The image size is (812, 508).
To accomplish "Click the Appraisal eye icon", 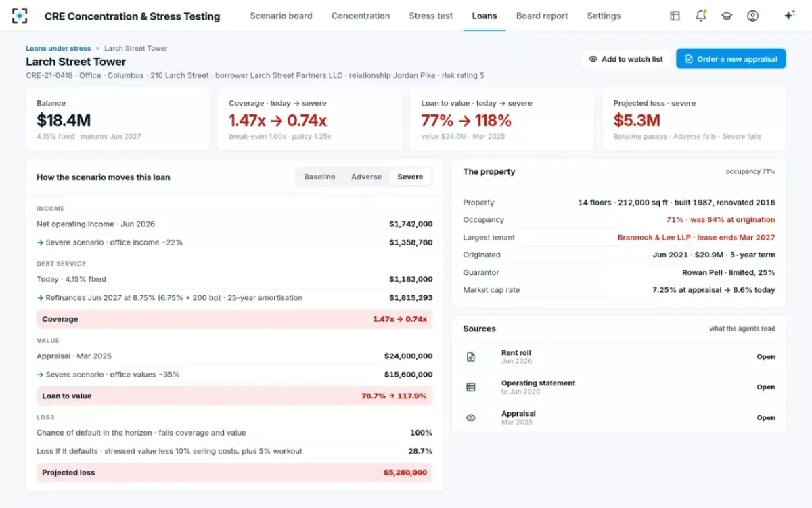I will coord(471,418).
